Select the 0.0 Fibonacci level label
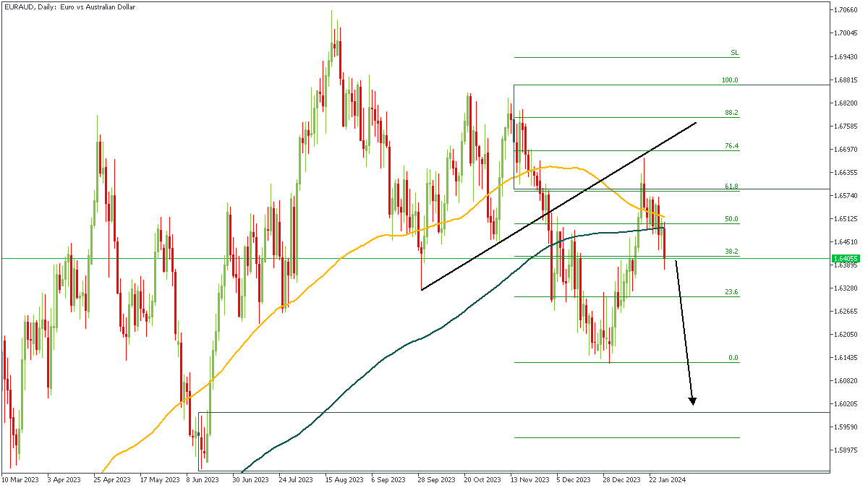The width and height of the screenshot is (868, 488). pyautogui.click(x=733, y=358)
